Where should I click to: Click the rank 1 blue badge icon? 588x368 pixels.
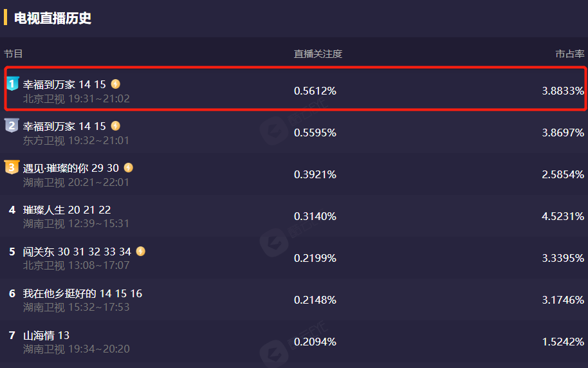click(12, 84)
